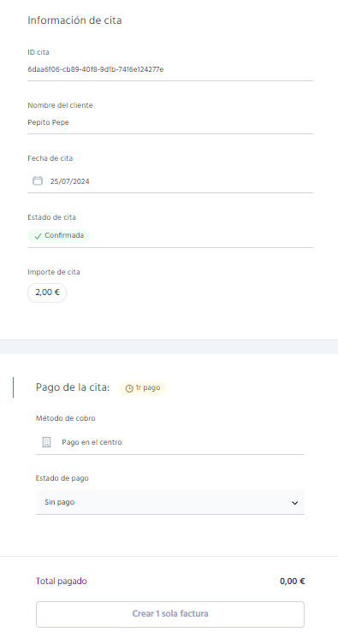Click the Crear 1 sola factura button
This screenshot has width=338, height=644.
[170, 614]
